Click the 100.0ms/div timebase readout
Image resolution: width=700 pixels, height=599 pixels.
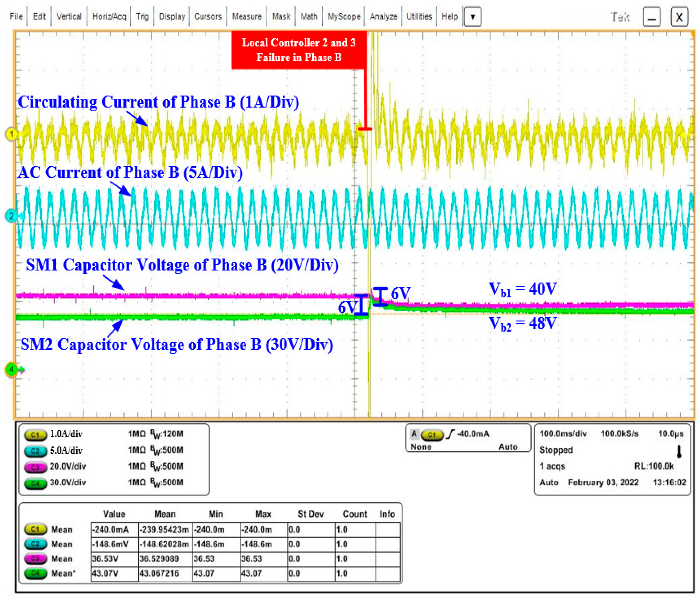pyautogui.click(x=563, y=433)
